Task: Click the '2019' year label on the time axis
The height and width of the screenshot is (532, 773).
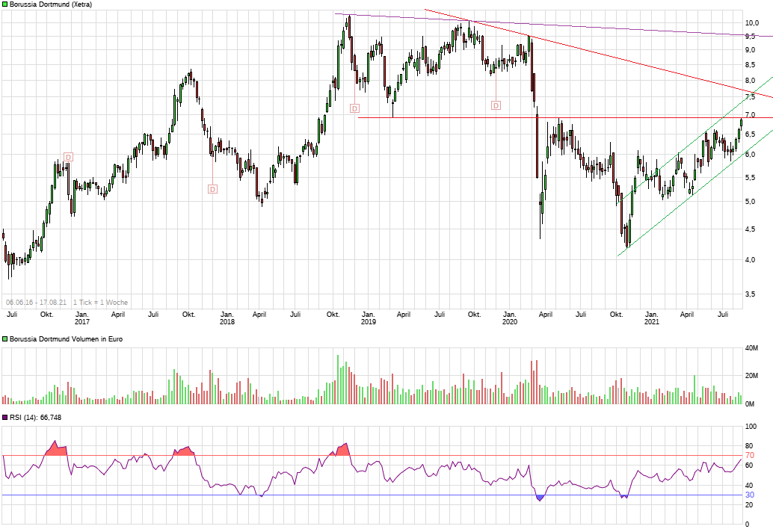Action: click(x=369, y=321)
